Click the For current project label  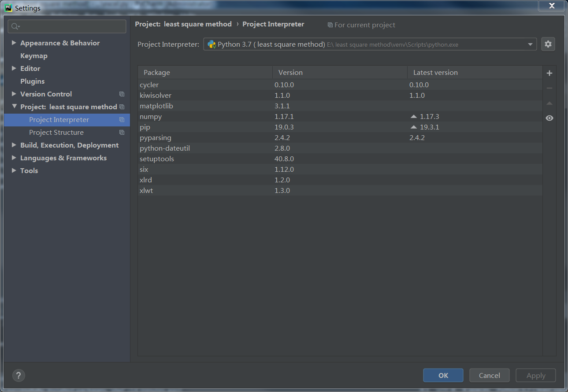pos(365,25)
